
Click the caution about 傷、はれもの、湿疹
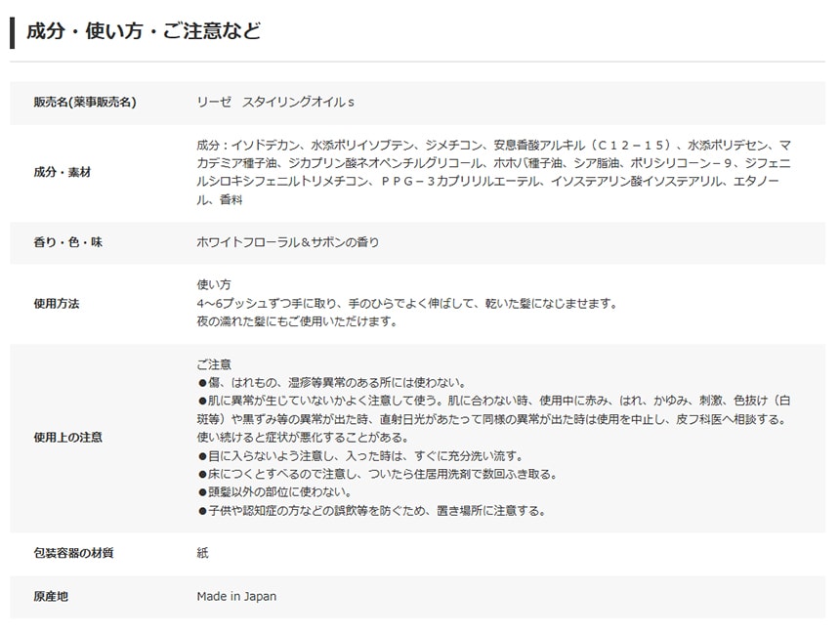click(x=332, y=383)
